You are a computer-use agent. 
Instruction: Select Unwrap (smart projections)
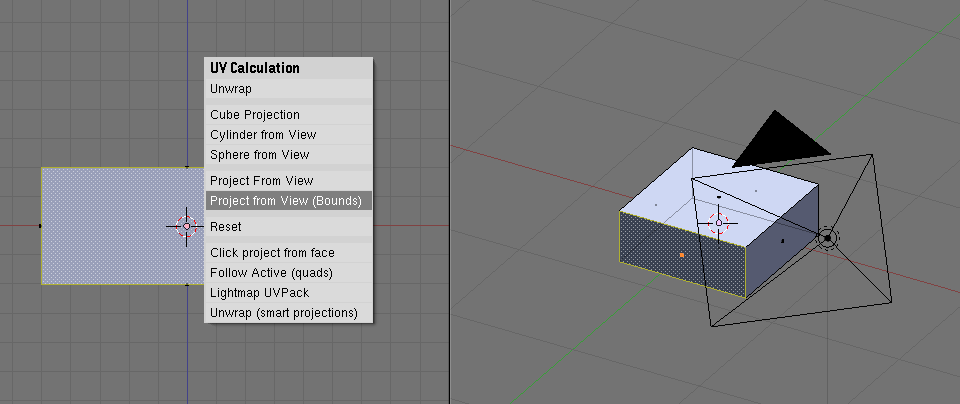(x=288, y=313)
